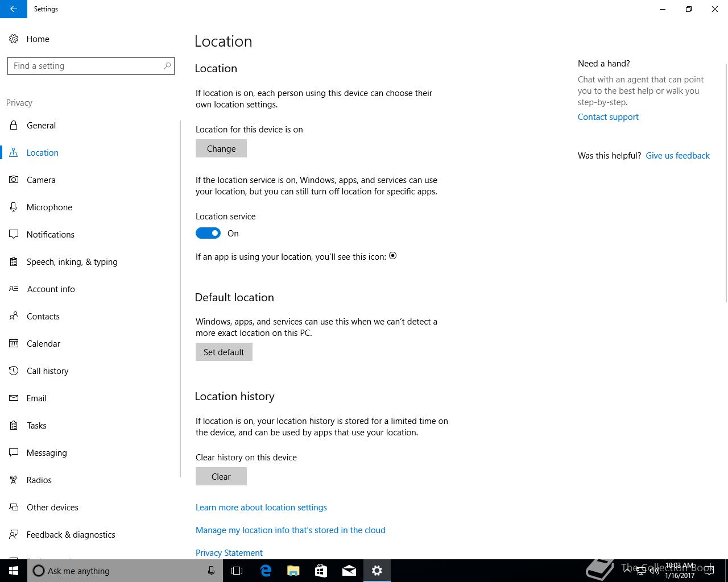Click the Tasks icon in sidebar
Screen dimensions: 728x582
pyautogui.click(x=14, y=426)
